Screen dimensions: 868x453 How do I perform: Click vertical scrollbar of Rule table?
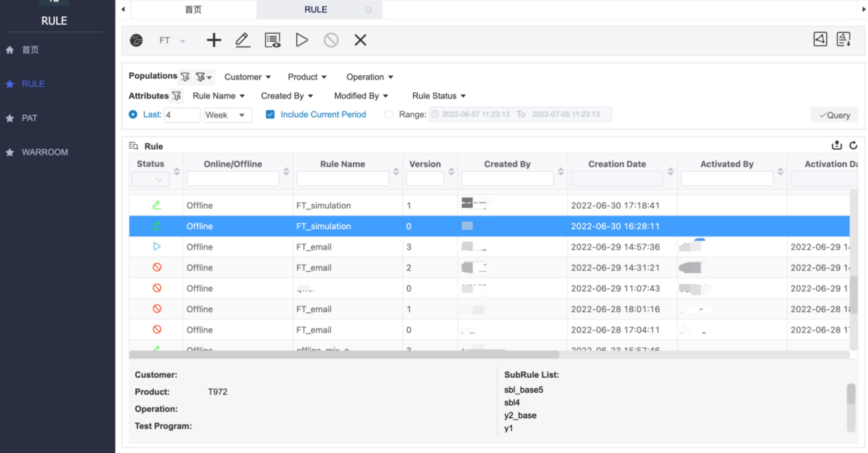[x=854, y=295]
